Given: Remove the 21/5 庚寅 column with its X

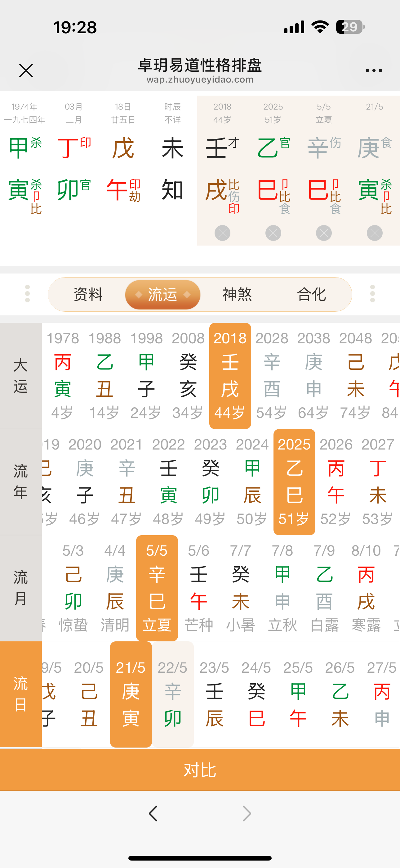Looking at the screenshot, I should (x=374, y=233).
